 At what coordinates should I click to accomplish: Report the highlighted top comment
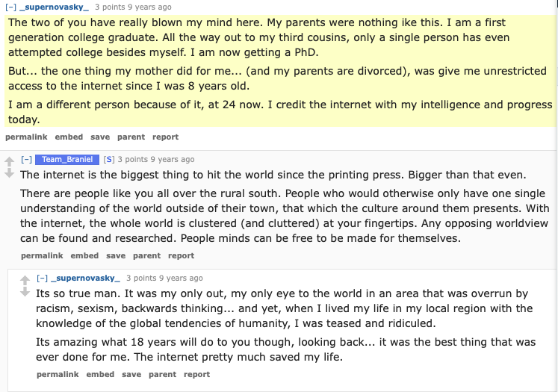pos(165,137)
